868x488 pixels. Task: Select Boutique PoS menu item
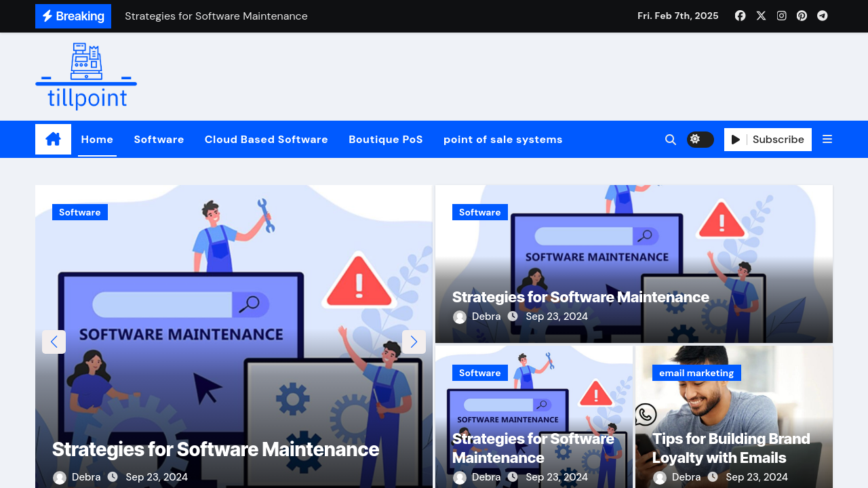point(385,140)
